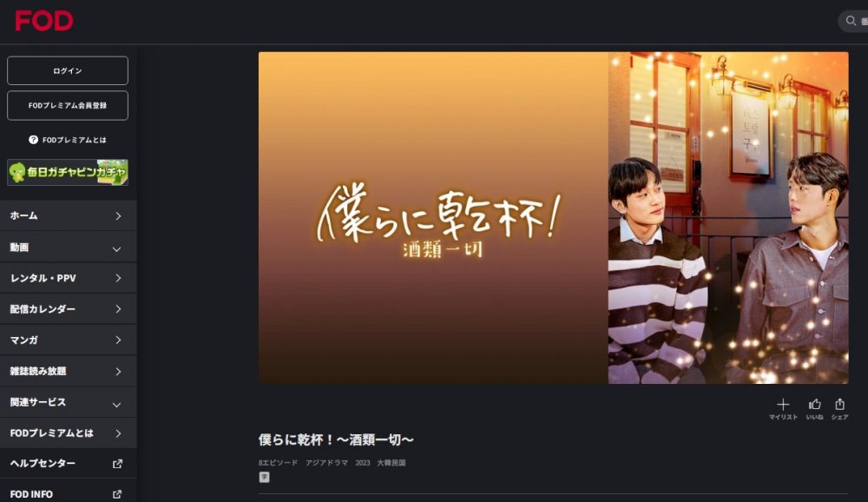This screenshot has height=502, width=868.
Task: Click the FOD logo
Action: [x=43, y=21]
